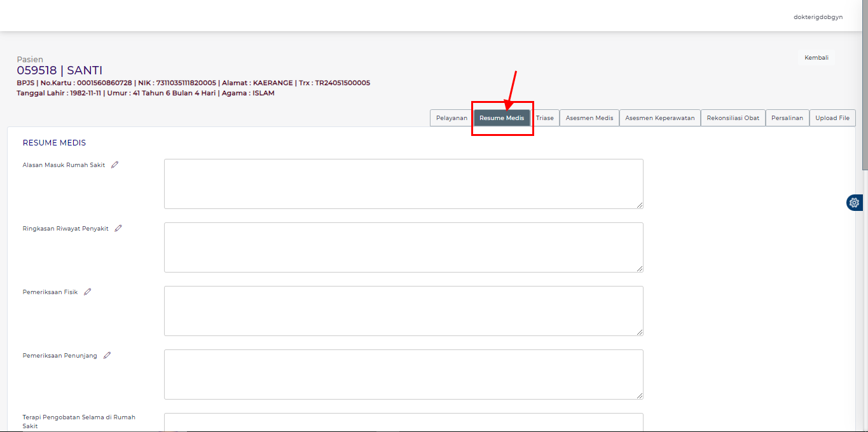Click the dokterigdobgyn username
Screen dimensions: 868x432
818,17
